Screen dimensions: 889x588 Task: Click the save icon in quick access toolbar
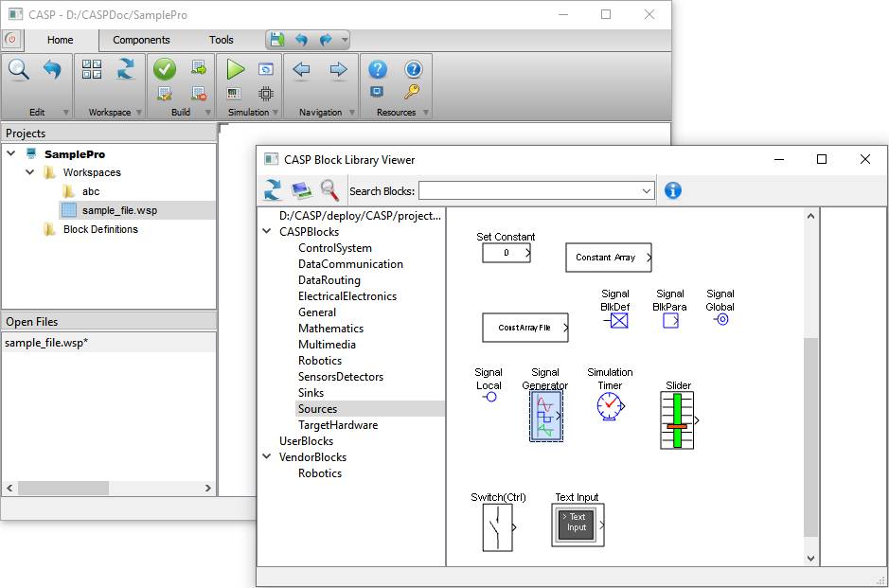click(276, 40)
